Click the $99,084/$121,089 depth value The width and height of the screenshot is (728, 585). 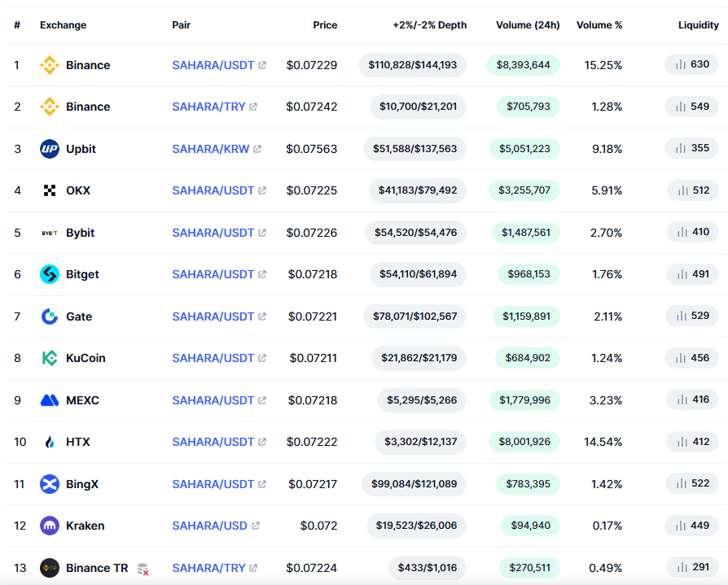414,484
